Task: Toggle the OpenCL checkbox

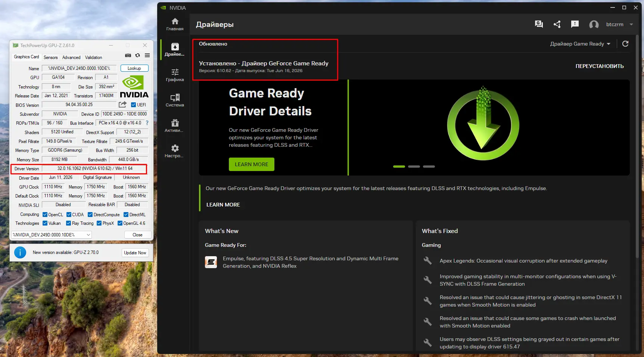Action: tap(45, 214)
